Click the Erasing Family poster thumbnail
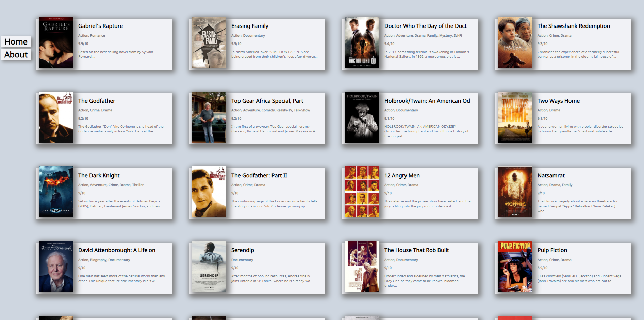This screenshot has width=644, height=320. [x=209, y=42]
